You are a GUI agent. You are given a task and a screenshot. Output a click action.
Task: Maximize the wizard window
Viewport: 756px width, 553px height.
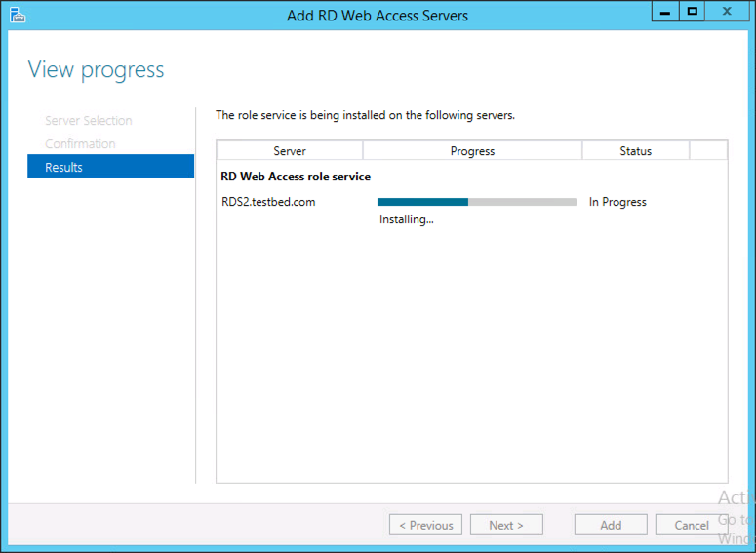[693, 11]
